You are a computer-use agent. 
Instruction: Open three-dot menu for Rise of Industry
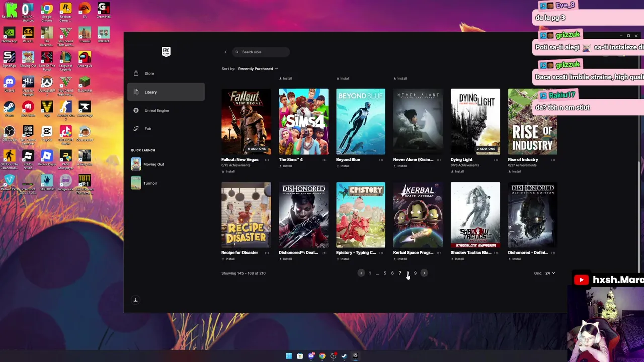point(553,160)
